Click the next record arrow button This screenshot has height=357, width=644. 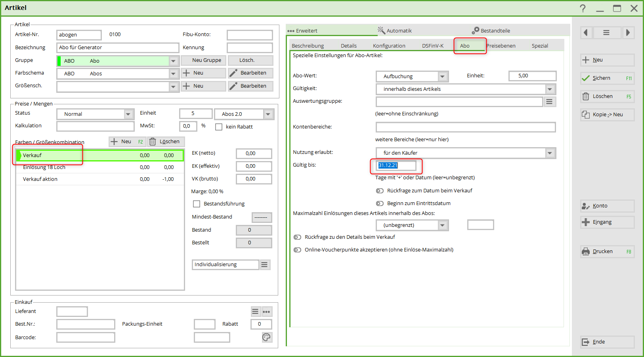click(628, 33)
